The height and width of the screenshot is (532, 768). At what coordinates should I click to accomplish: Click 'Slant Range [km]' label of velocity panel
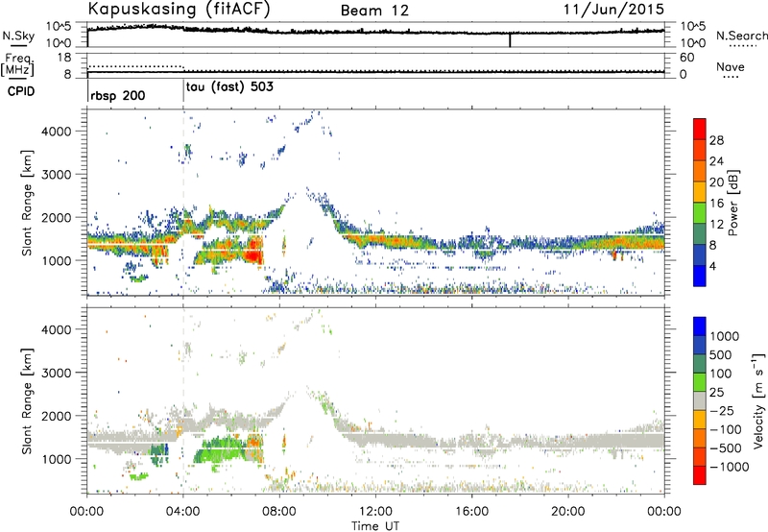(28, 401)
